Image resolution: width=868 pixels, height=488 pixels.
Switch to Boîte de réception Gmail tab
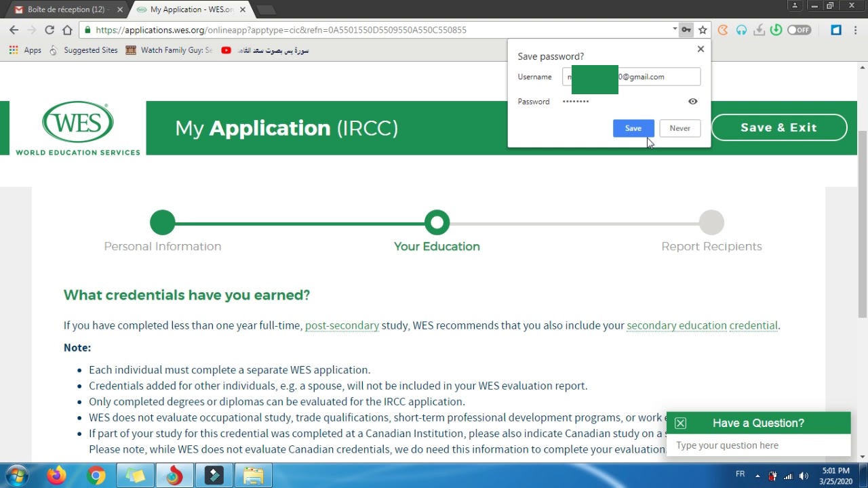(66, 9)
